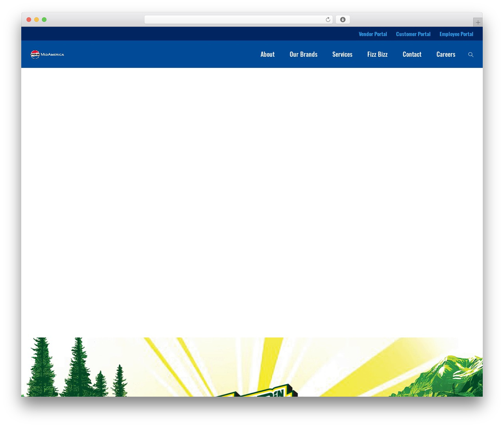The height and width of the screenshot is (427, 504).
Task: Click the browser downloads arrow icon
Action: click(343, 20)
